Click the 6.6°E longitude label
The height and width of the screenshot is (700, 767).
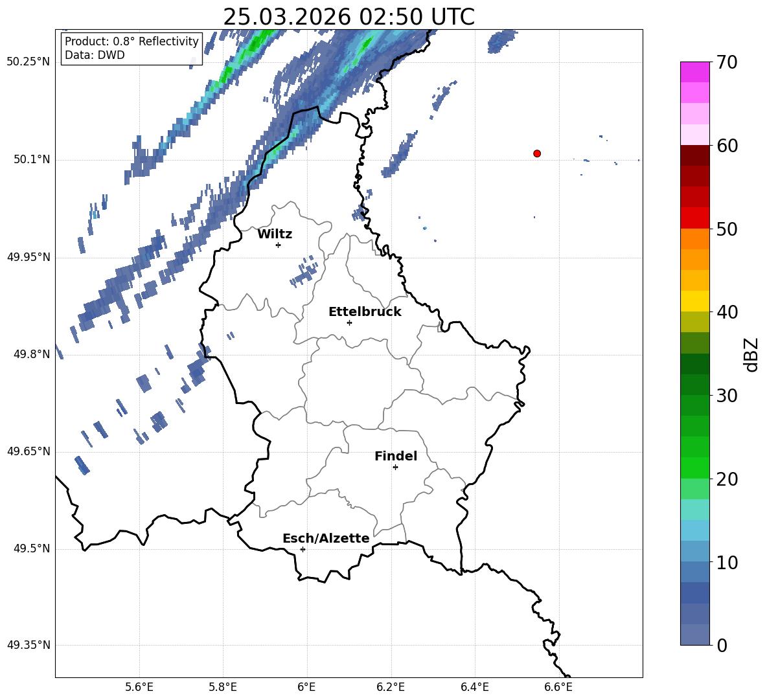(558, 687)
